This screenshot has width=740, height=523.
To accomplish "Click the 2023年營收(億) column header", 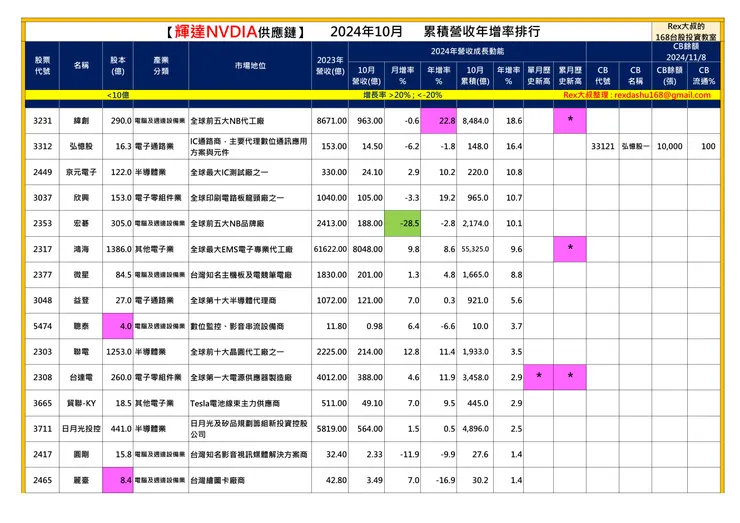I will pyautogui.click(x=330, y=66).
